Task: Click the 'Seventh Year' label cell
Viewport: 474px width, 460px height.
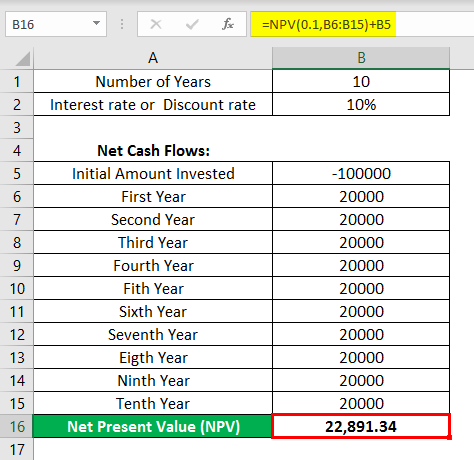Action: (153, 334)
